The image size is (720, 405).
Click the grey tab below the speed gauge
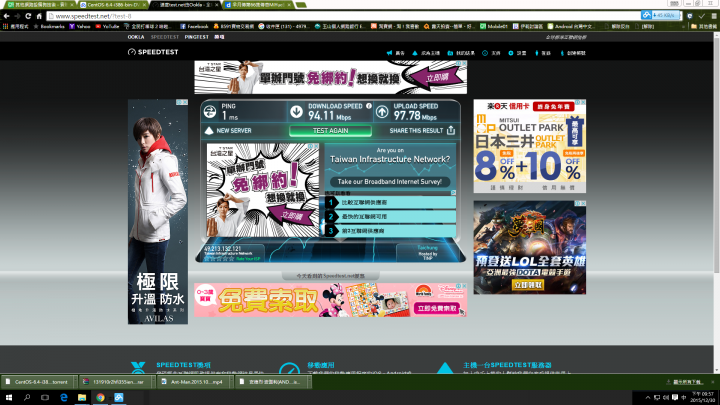[330, 276]
